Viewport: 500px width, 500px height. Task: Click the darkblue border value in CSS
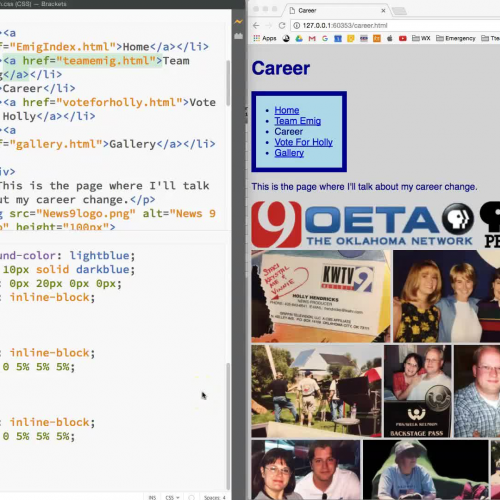pyautogui.click(x=102, y=270)
